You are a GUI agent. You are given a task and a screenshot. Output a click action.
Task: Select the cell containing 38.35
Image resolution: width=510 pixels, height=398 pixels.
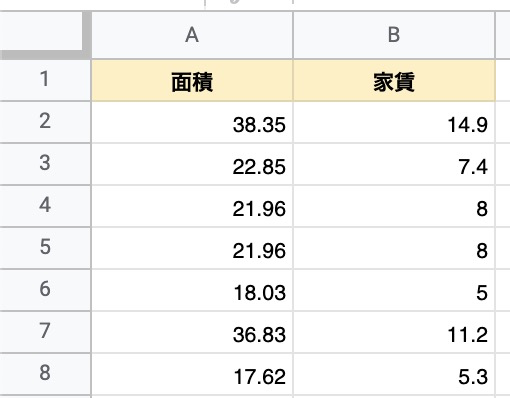pyautogui.click(x=192, y=122)
